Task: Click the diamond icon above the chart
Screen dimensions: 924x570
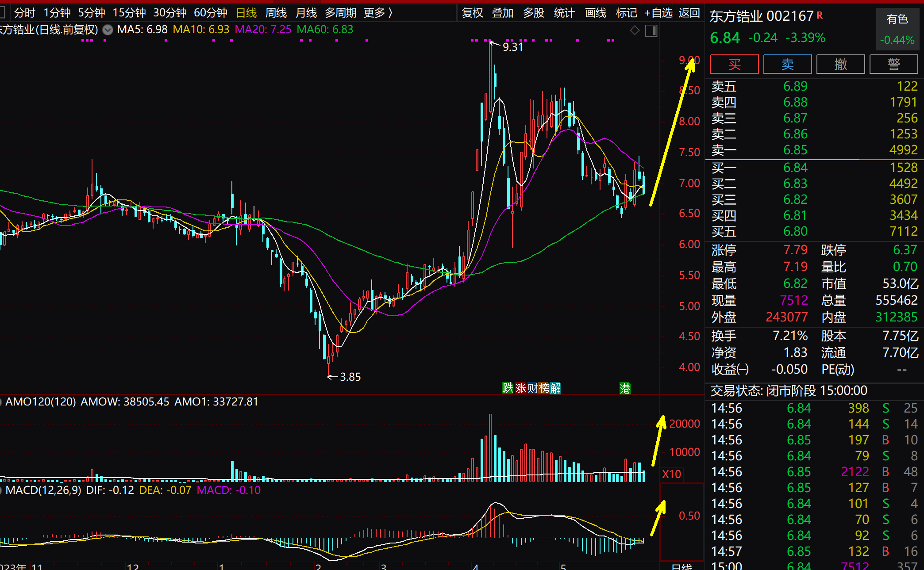Action: (635, 30)
